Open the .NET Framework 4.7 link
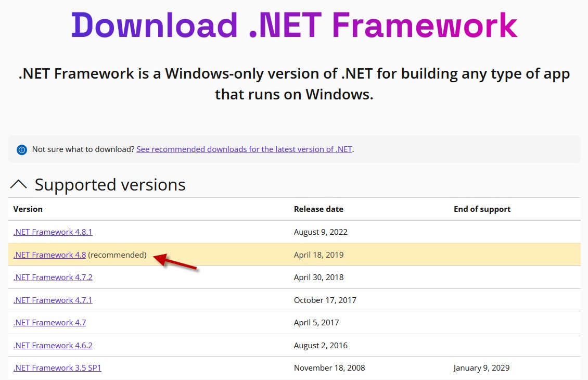The image size is (588, 380). point(50,323)
